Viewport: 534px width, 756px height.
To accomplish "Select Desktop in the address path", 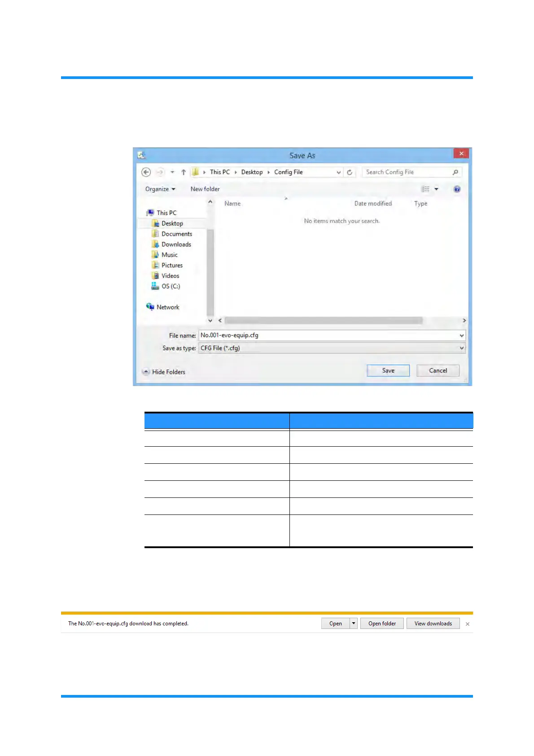I will (x=252, y=172).
